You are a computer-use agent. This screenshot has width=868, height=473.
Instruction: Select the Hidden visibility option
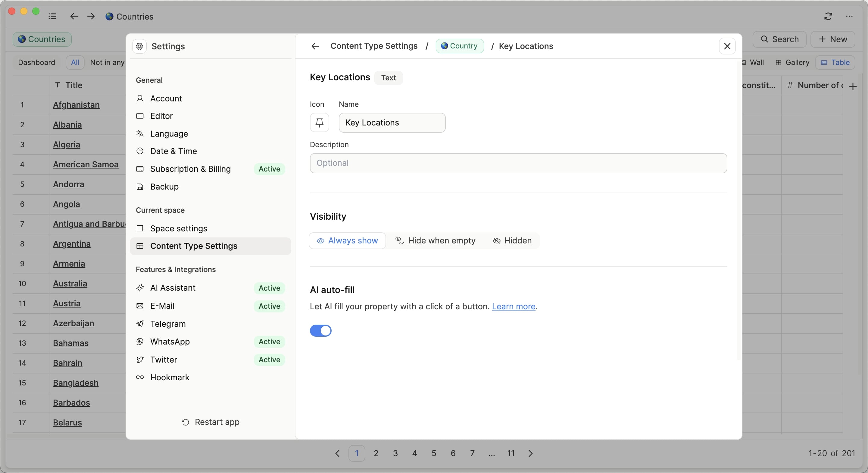click(512, 241)
